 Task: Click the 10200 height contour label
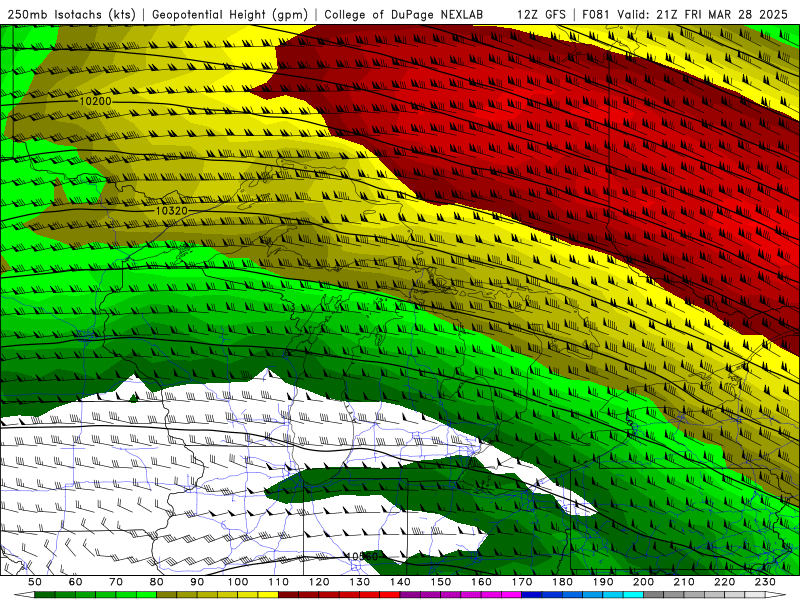[x=95, y=101]
